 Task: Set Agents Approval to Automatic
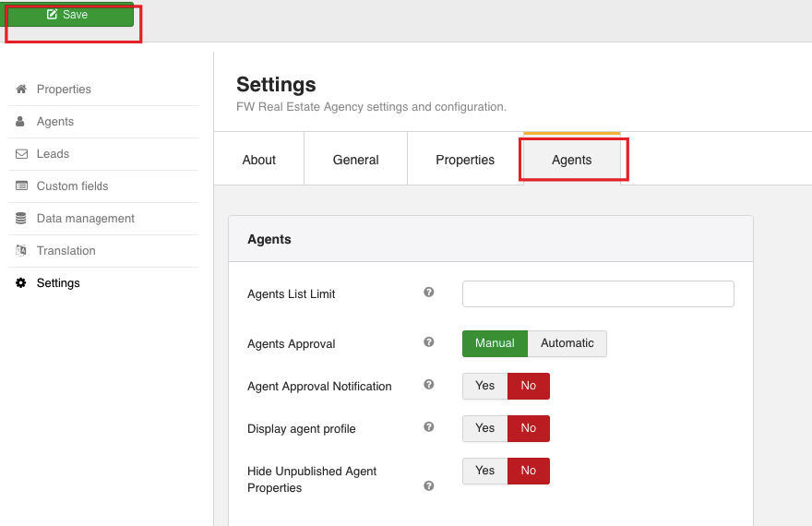pos(567,343)
